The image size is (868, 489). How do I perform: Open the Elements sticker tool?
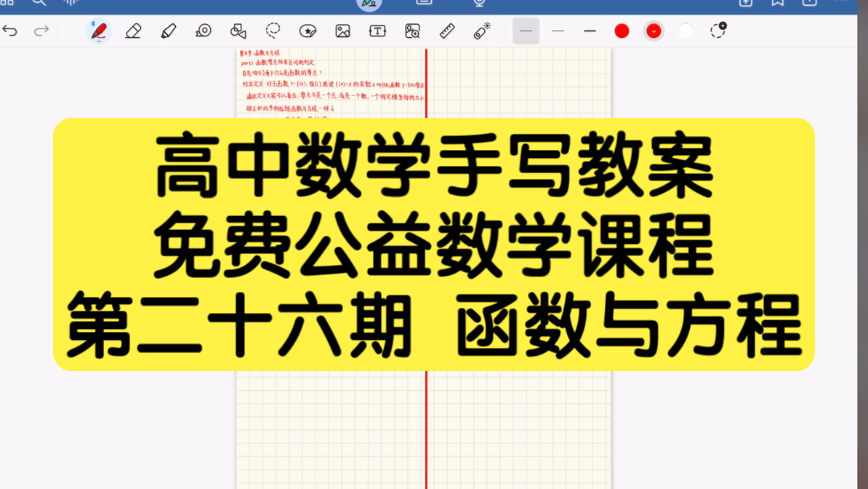tap(308, 31)
